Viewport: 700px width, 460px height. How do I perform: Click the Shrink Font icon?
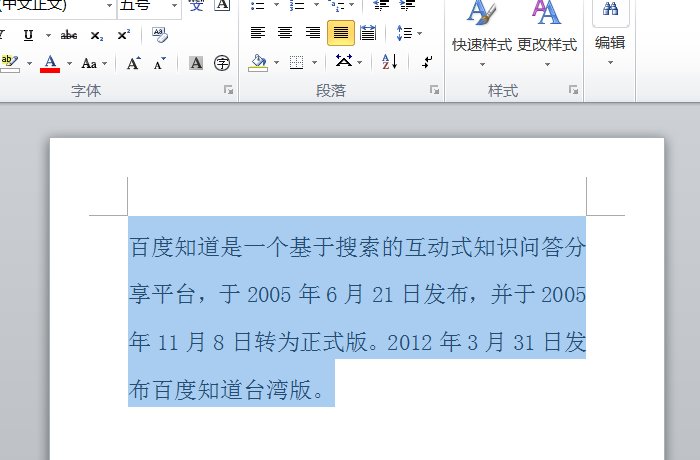click(159, 63)
